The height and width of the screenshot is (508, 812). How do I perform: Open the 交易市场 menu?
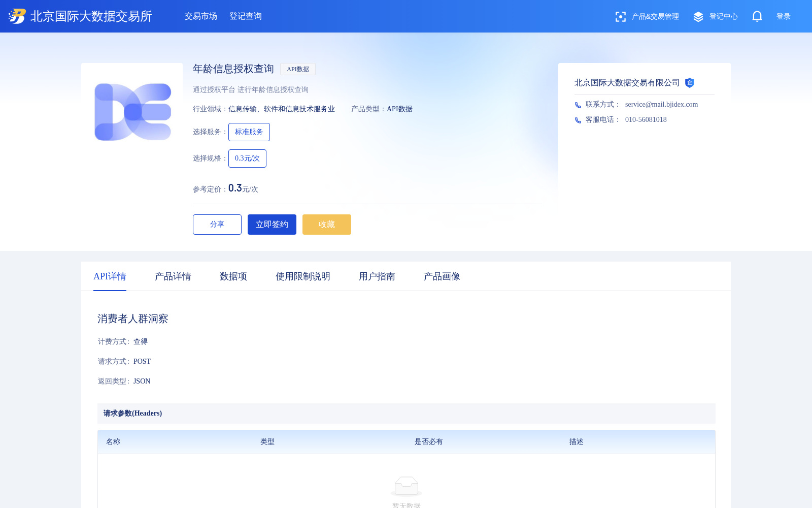click(201, 16)
